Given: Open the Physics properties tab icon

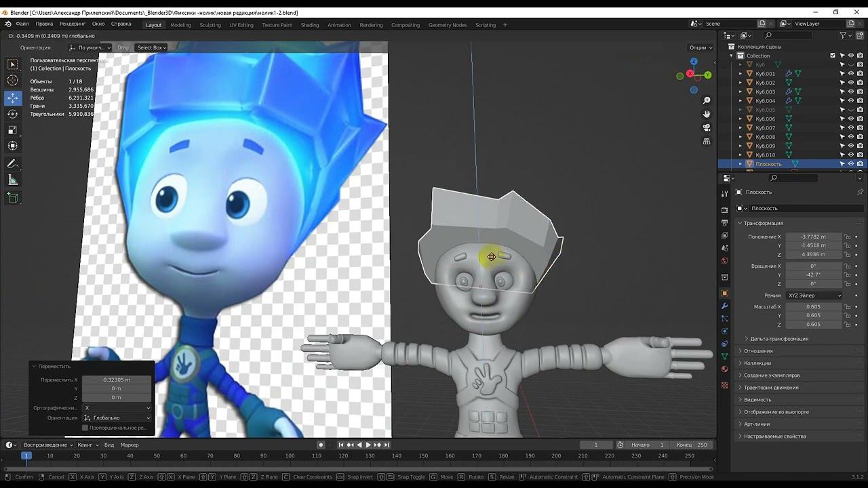Looking at the screenshot, I should 724,331.
